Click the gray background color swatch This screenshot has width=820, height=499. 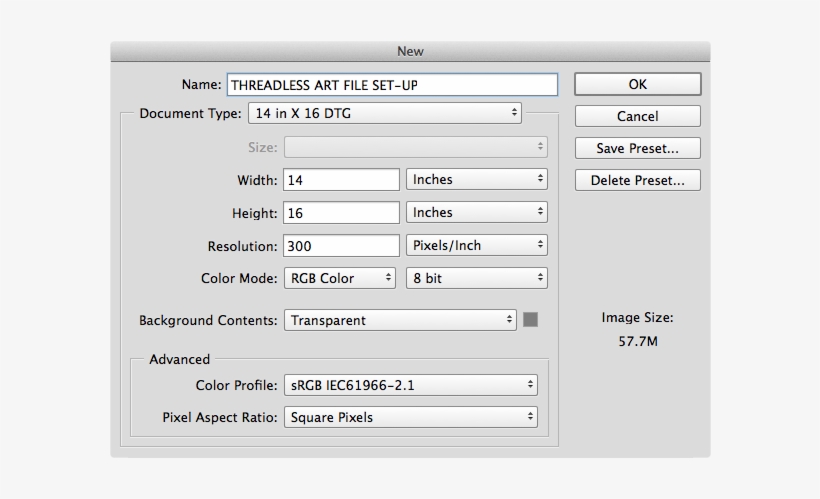point(530,320)
